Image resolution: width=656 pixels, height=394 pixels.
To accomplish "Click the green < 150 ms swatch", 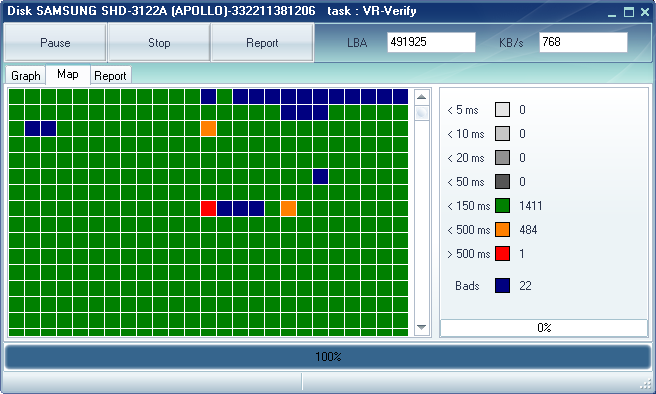I will coord(502,206).
